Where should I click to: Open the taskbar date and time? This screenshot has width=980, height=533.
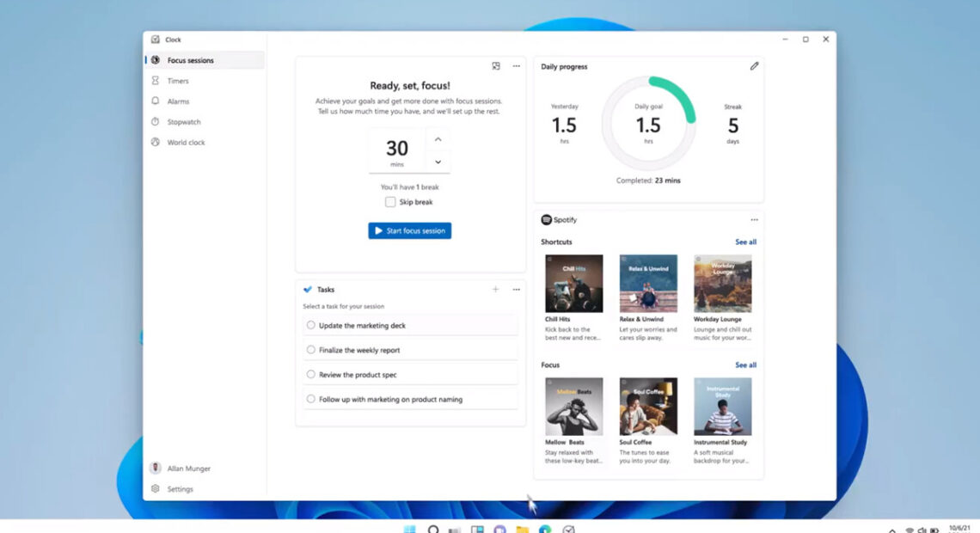pos(959,529)
